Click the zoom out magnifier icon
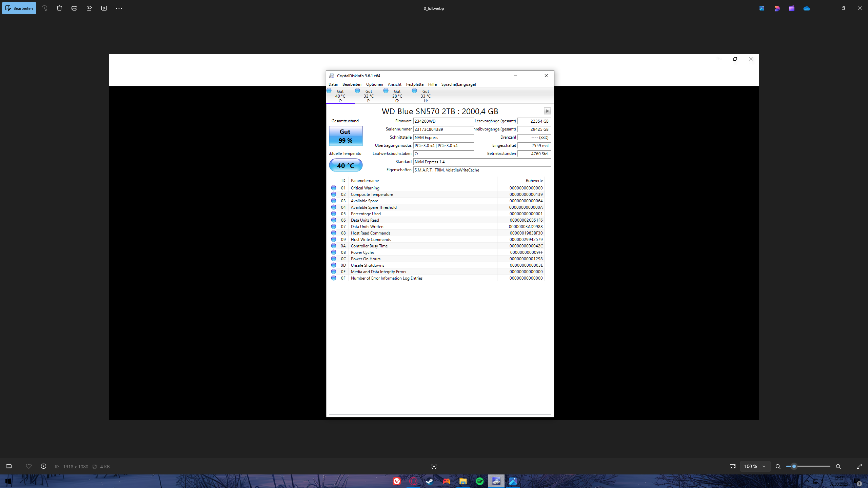The width and height of the screenshot is (868, 488). tap(778, 466)
